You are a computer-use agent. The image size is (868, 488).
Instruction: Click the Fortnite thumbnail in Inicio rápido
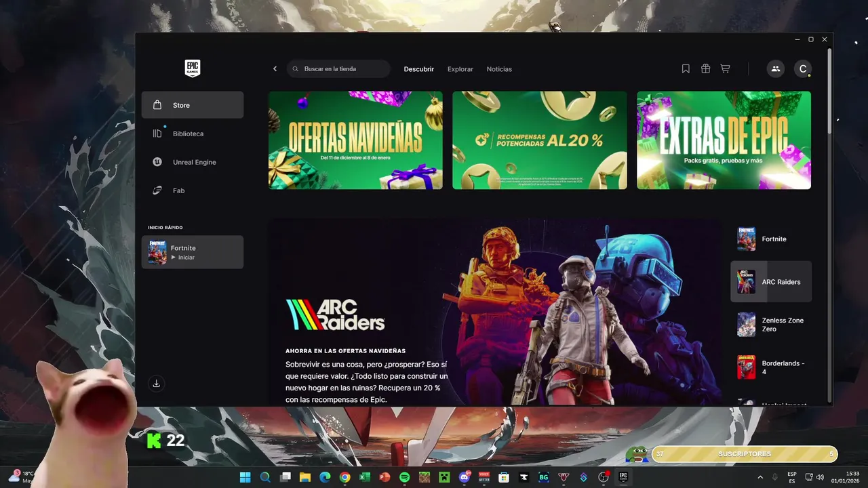(x=157, y=252)
